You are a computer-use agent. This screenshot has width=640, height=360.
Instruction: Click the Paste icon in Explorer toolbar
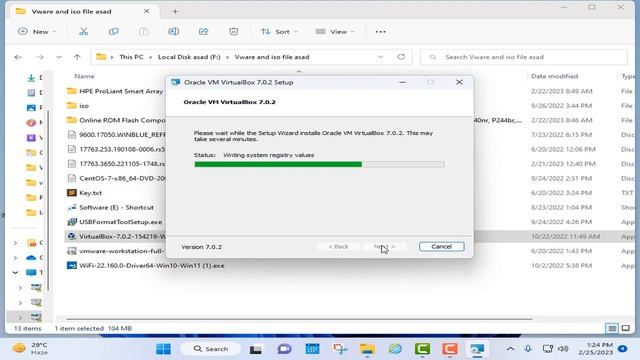[144, 31]
